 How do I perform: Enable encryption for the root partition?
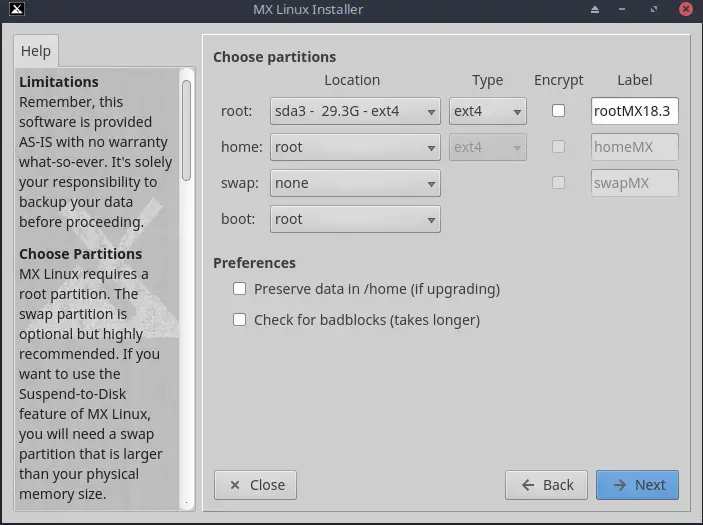[x=558, y=111]
